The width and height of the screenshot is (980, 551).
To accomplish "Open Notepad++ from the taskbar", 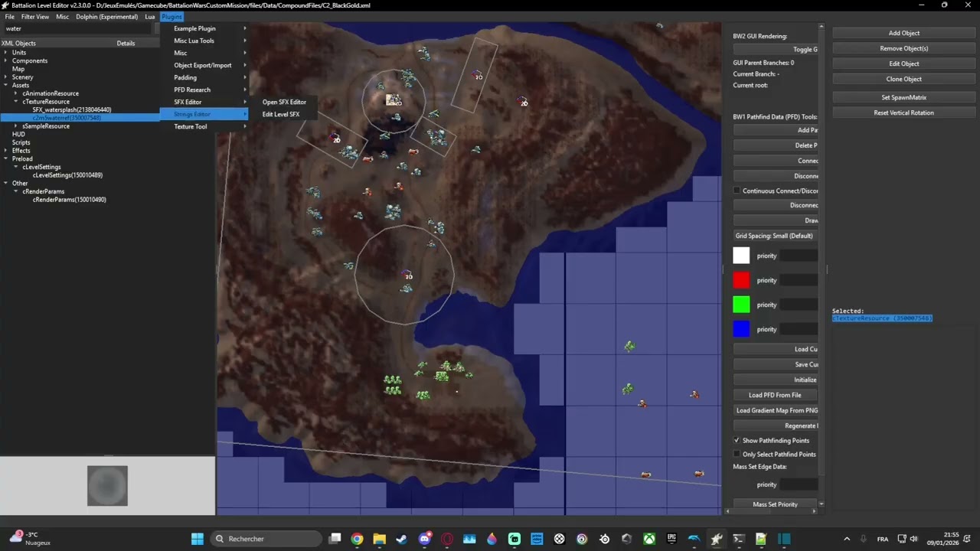I will (x=761, y=539).
